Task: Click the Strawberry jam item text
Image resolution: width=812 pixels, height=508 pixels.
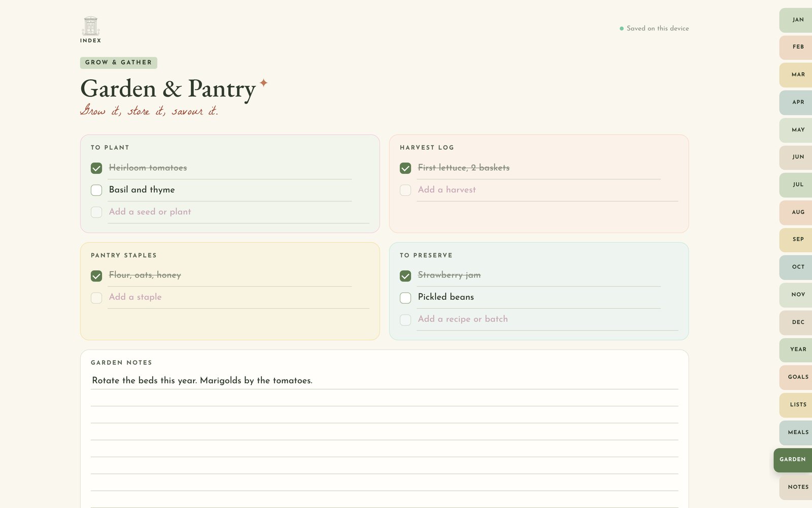Action: point(449,275)
